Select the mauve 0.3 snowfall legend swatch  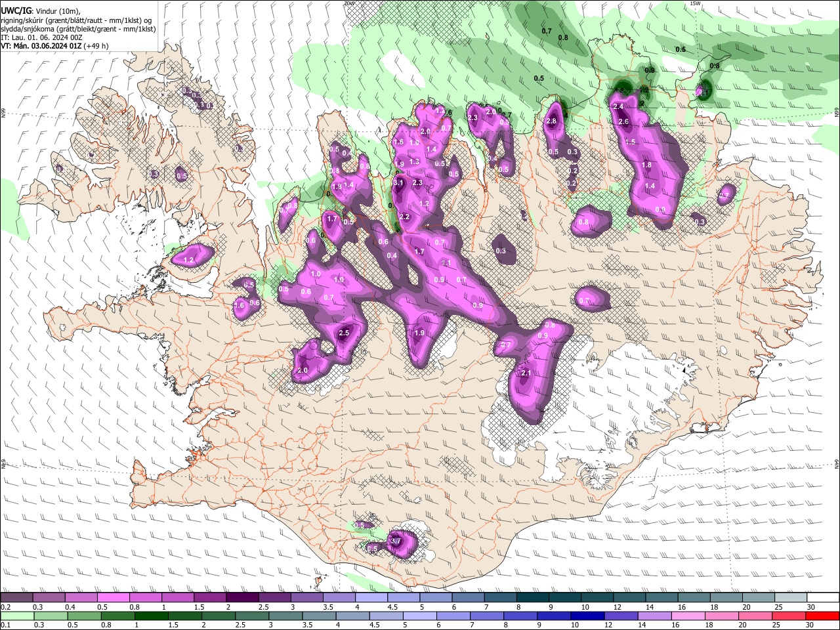(49, 598)
